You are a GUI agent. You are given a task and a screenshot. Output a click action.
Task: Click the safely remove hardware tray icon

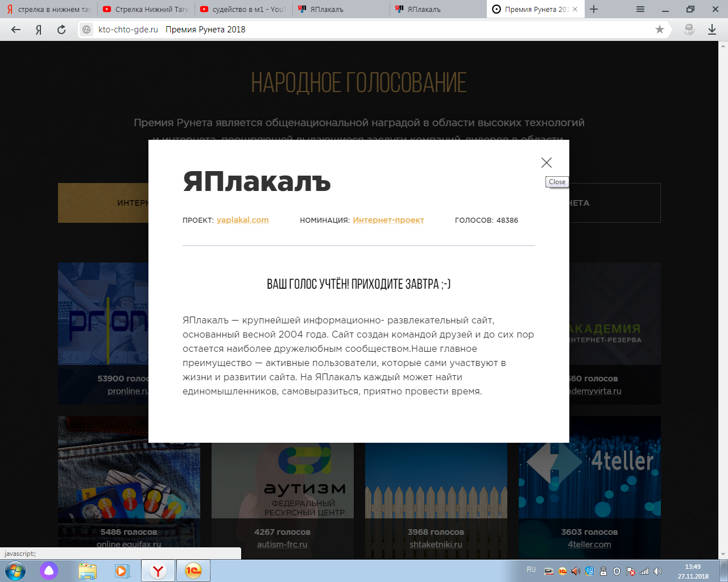pyautogui.click(x=549, y=571)
